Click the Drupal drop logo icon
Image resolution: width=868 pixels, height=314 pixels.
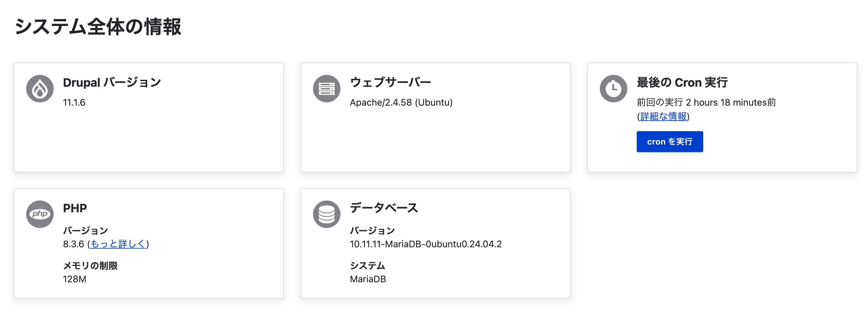(40, 89)
